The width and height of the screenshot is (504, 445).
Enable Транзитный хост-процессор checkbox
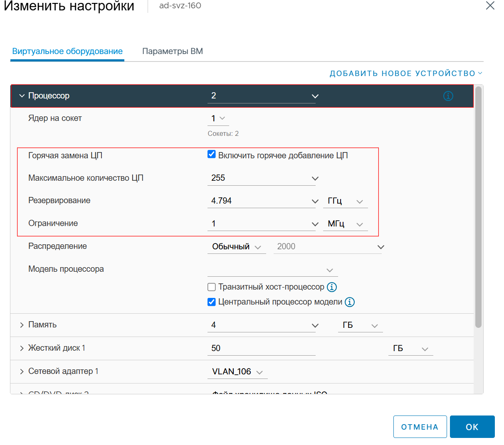point(212,287)
